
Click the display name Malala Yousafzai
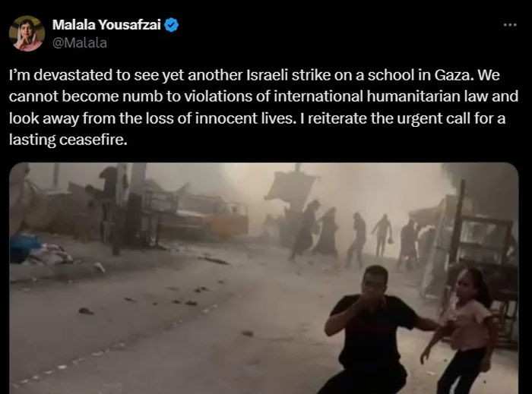coord(106,25)
